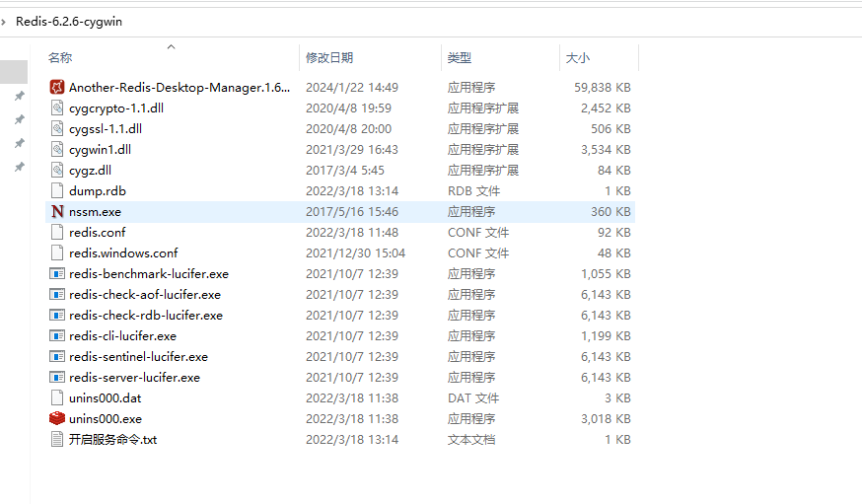Click the redis-benchmark-lucifer.exe icon
The width and height of the screenshot is (862, 504).
[57, 274]
